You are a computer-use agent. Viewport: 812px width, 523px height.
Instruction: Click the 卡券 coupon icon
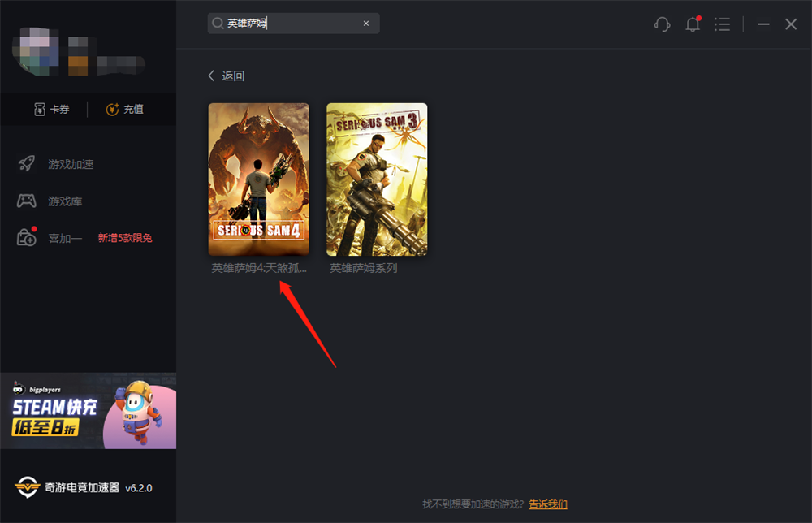(x=40, y=110)
